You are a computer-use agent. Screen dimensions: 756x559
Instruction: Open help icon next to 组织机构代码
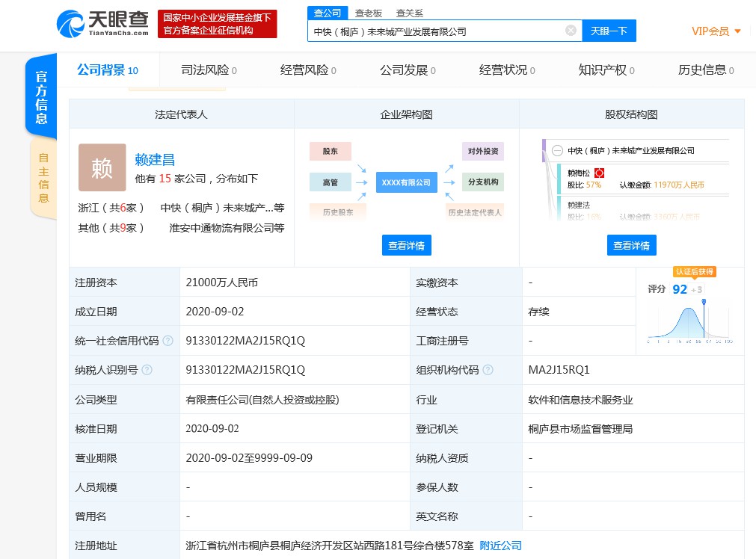point(488,370)
